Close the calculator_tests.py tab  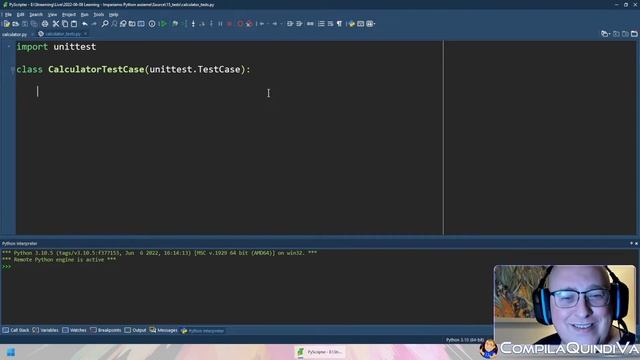tap(85, 34)
